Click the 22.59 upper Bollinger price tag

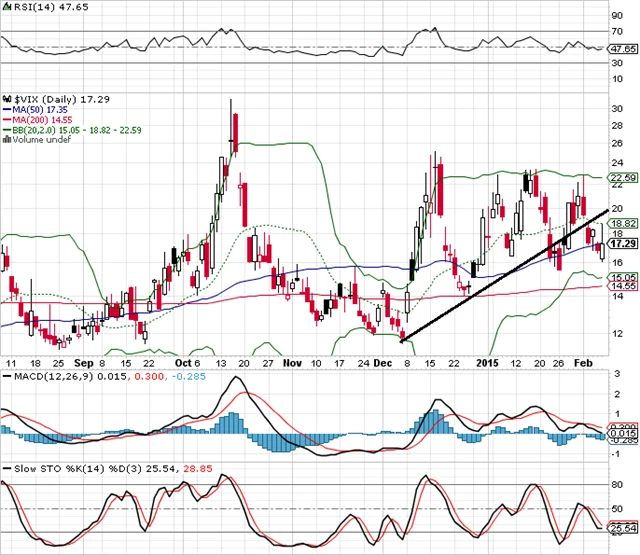click(622, 178)
